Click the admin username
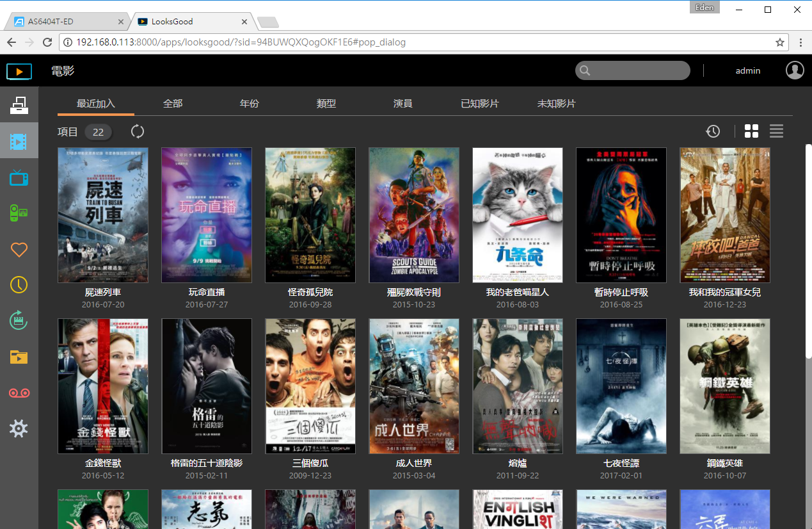Image resolution: width=812 pixels, height=529 pixels. [x=748, y=70]
